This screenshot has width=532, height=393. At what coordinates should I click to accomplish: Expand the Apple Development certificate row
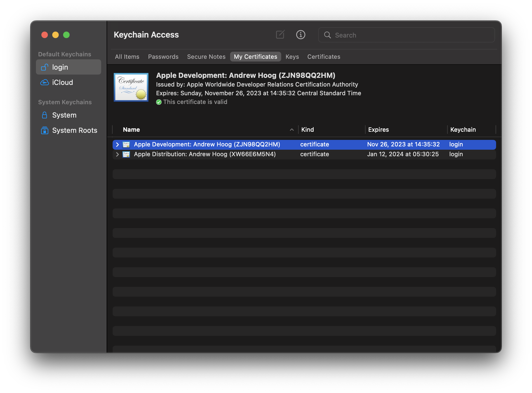(x=117, y=145)
